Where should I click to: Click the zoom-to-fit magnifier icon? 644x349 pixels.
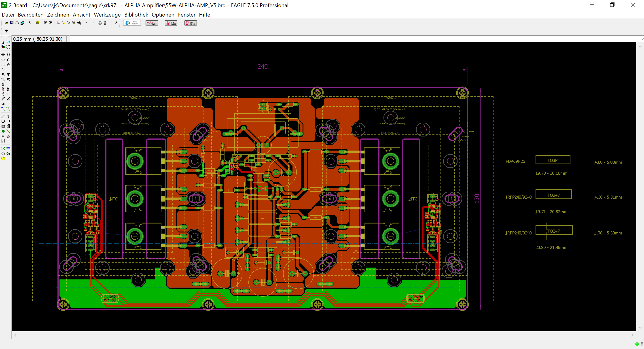[58, 23]
